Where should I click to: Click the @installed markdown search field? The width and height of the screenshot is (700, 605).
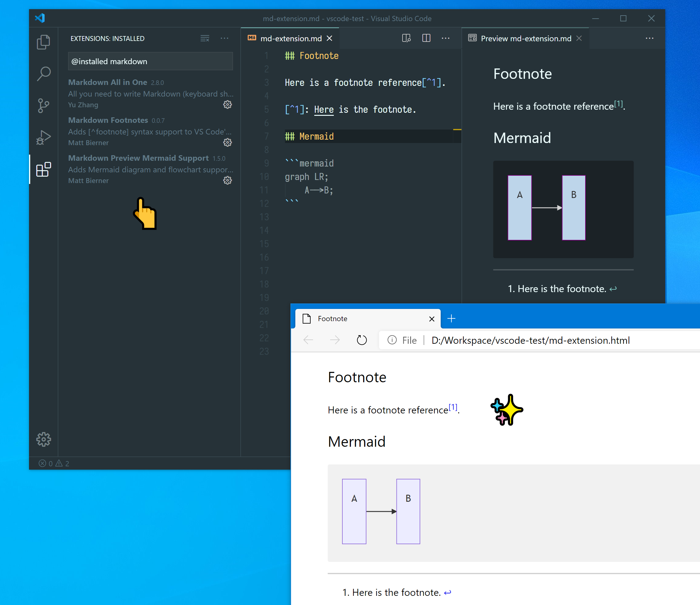point(150,61)
